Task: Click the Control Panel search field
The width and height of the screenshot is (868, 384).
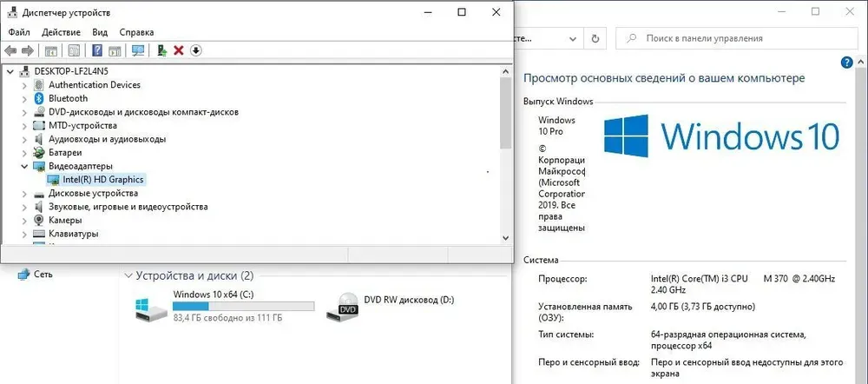Action: click(x=738, y=38)
